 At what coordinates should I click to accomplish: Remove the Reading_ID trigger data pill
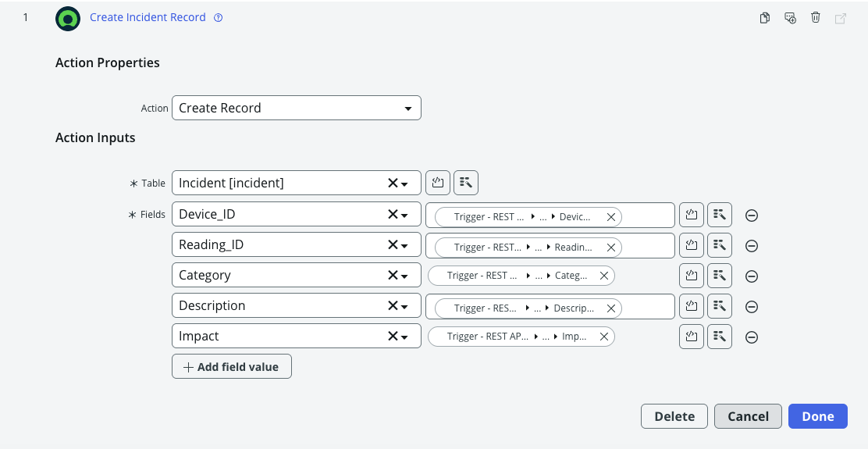point(611,248)
